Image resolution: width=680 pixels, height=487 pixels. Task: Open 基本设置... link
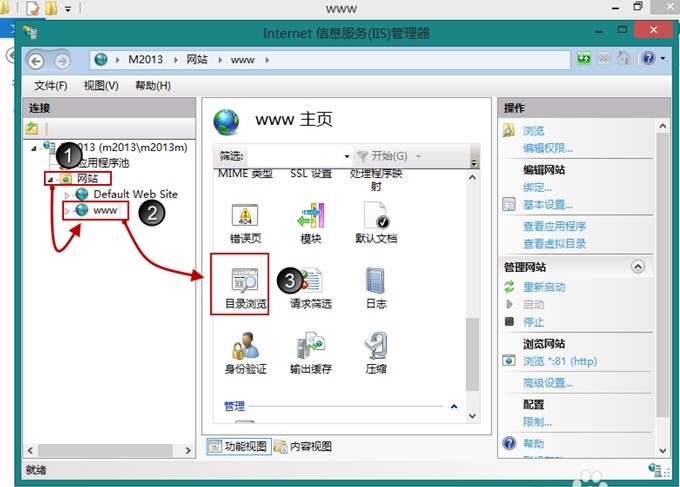click(548, 205)
